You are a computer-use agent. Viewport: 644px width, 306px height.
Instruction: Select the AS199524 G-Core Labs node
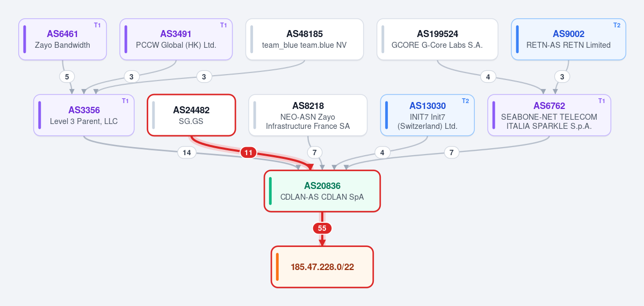click(437, 39)
